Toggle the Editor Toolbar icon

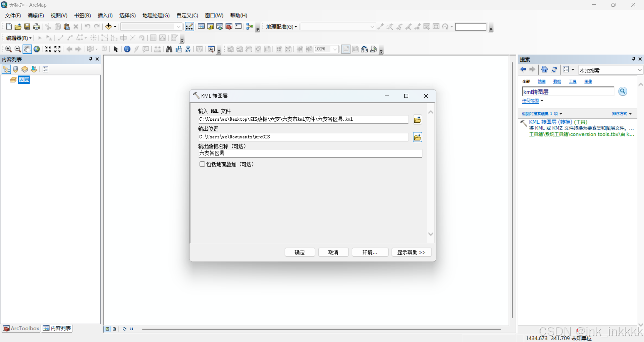tap(190, 26)
